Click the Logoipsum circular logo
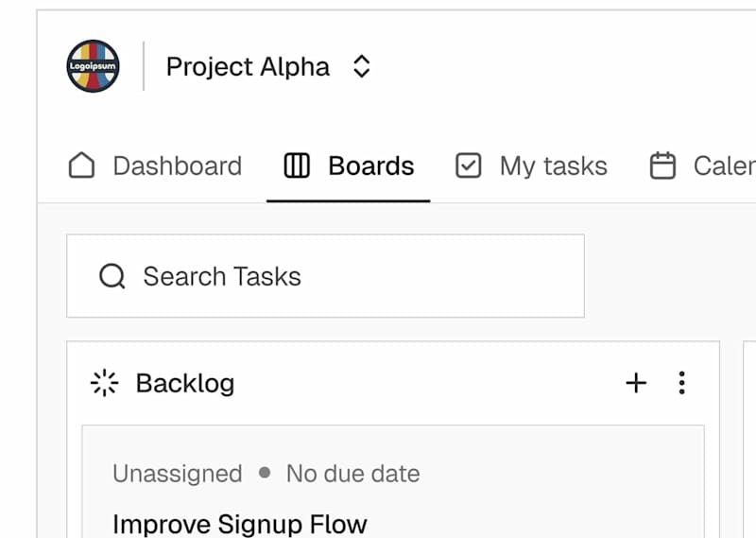The height and width of the screenshot is (538, 756). coord(93,66)
